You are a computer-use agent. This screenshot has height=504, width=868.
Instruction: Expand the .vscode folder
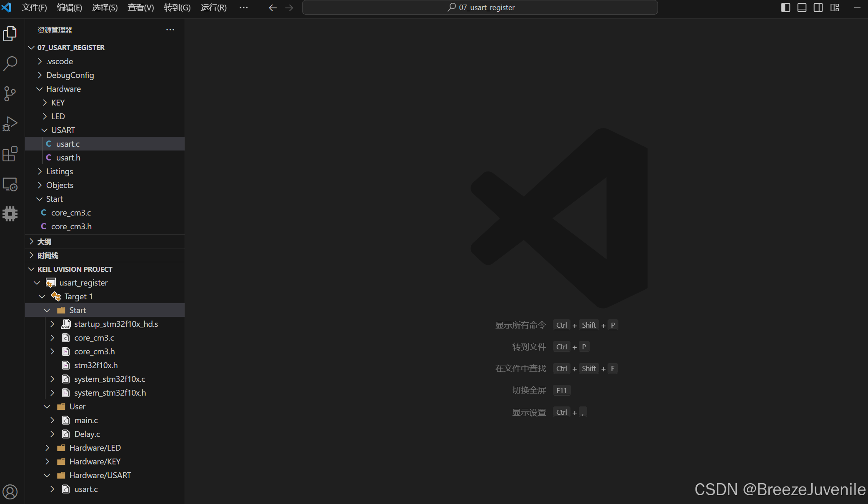tap(40, 61)
